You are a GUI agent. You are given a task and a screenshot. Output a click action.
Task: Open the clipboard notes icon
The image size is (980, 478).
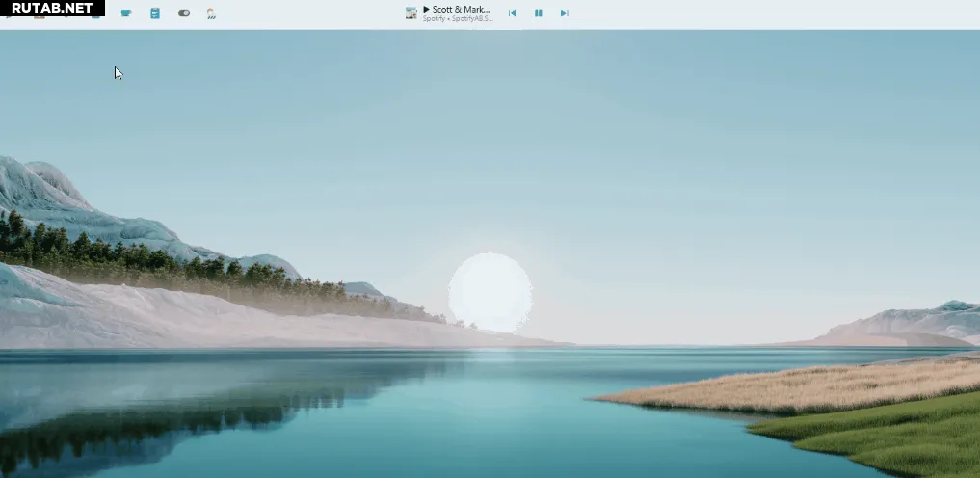coord(155,13)
